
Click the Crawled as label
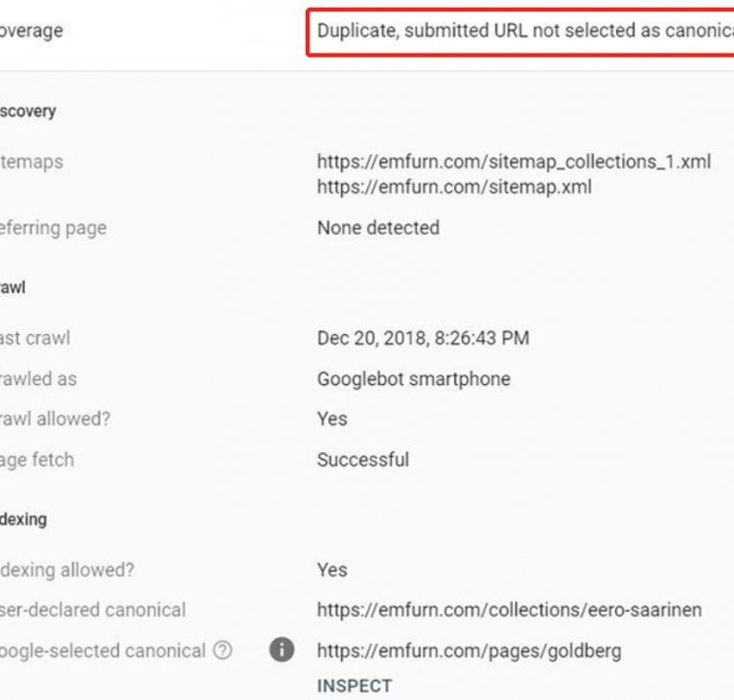click(38, 379)
